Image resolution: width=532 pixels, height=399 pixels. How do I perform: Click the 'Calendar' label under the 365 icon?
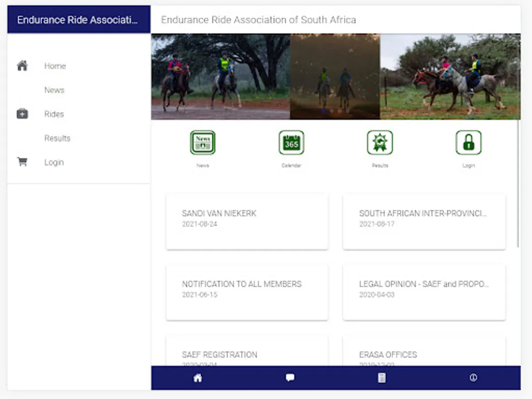tap(291, 165)
